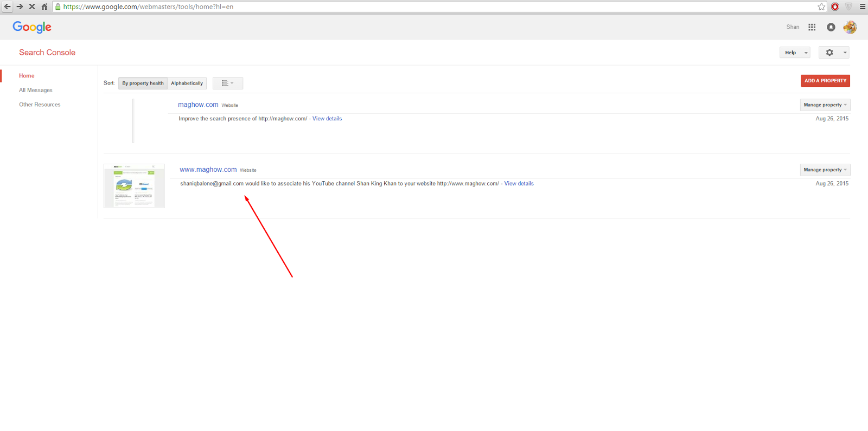Viewport: 868px width, 431px height.
Task: Open Other Resources in sidebar
Action: point(40,105)
